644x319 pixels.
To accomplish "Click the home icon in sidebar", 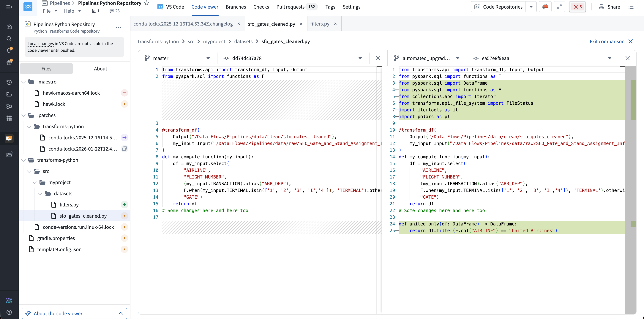I will tap(9, 27).
